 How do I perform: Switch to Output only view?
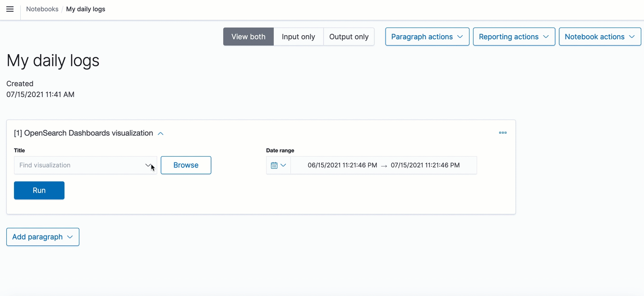click(349, 37)
